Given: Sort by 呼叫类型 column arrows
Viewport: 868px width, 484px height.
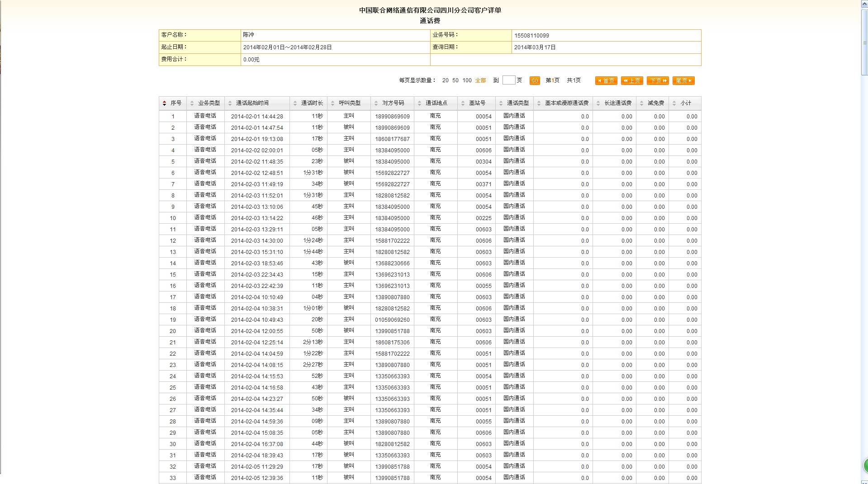Looking at the screenshot, I should pos(332,103).
